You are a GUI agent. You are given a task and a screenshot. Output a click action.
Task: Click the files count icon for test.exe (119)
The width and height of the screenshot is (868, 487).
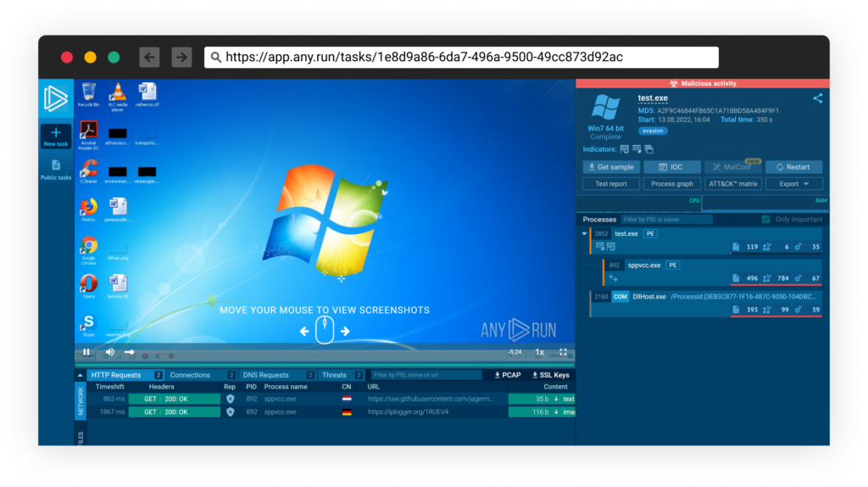coord(736,247)
